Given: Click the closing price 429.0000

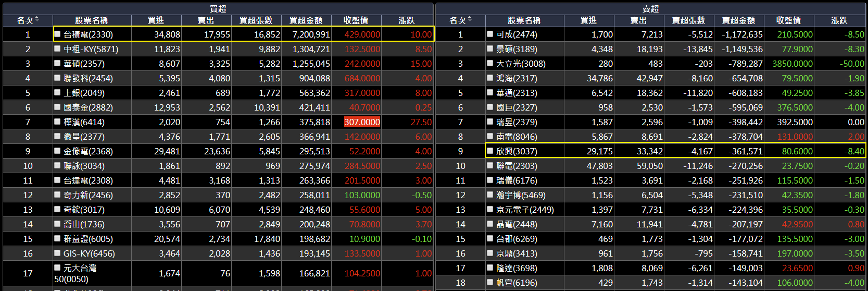Looking at the screenshot, I should pyautogui.click(x=362, y=34).
